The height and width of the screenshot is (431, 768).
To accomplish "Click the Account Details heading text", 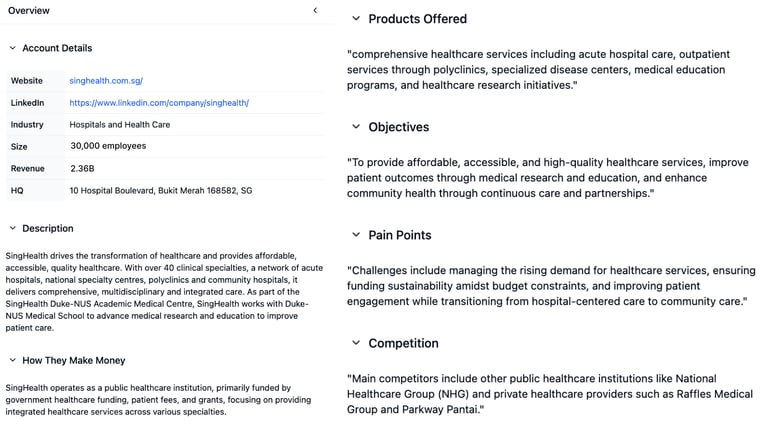I will (x=57, y=48).
